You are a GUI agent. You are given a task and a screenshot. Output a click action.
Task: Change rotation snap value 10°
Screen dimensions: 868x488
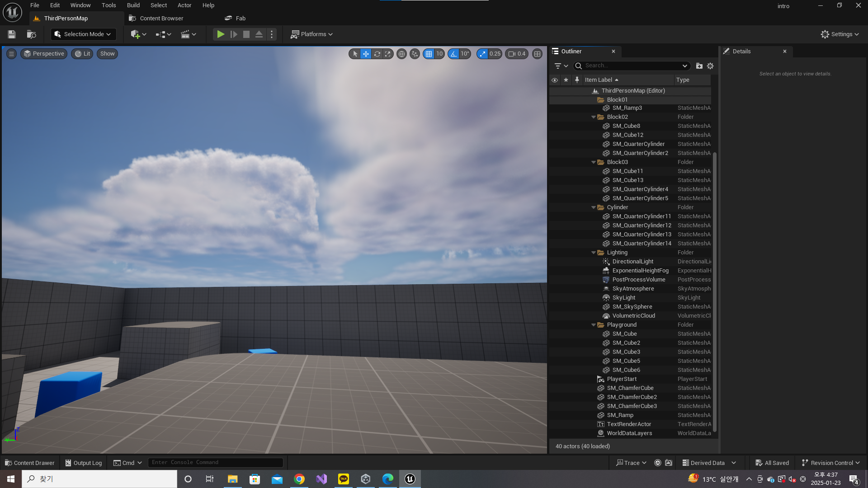(465, 54)
